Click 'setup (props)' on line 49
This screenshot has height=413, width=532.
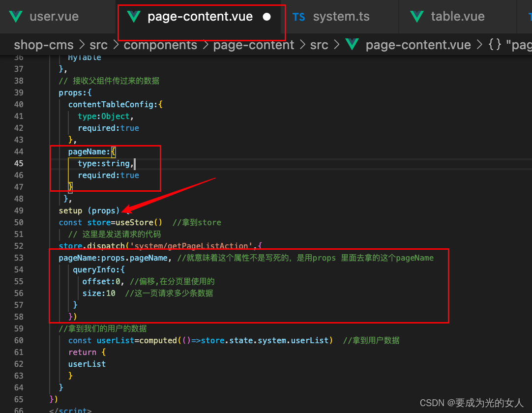89,211
